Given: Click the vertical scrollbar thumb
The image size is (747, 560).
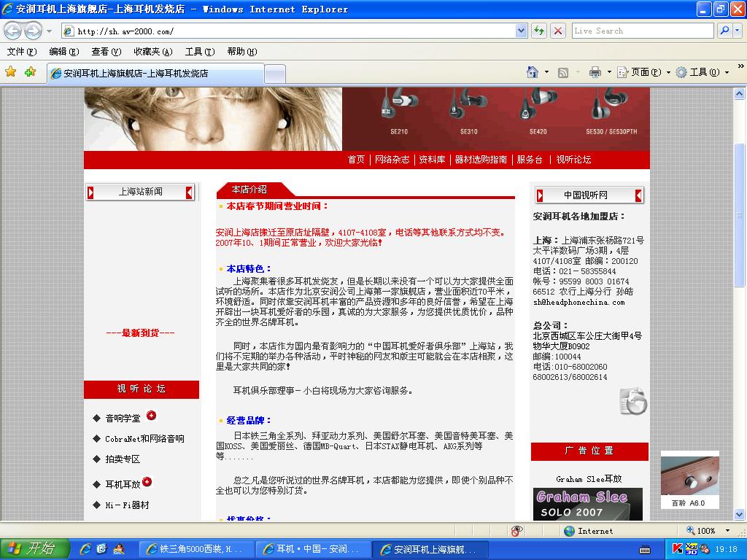Looking at the screenshot, I should click(740, 215).
